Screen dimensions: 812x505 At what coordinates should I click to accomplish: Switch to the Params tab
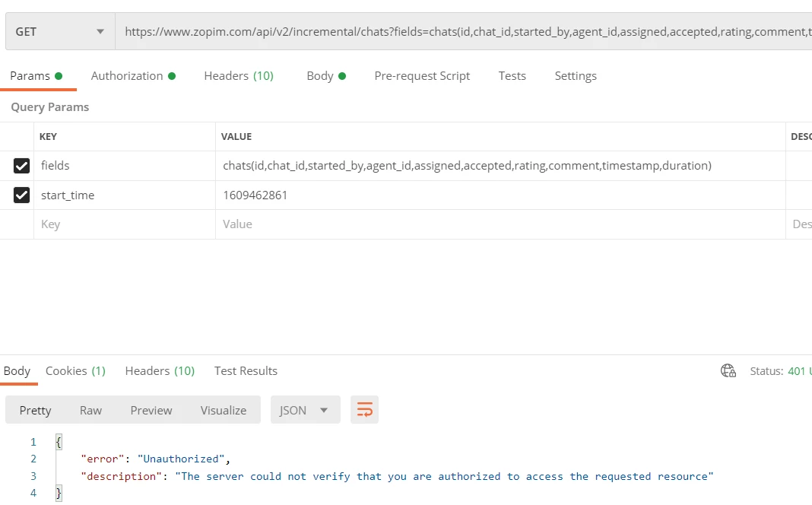(36, 75)
